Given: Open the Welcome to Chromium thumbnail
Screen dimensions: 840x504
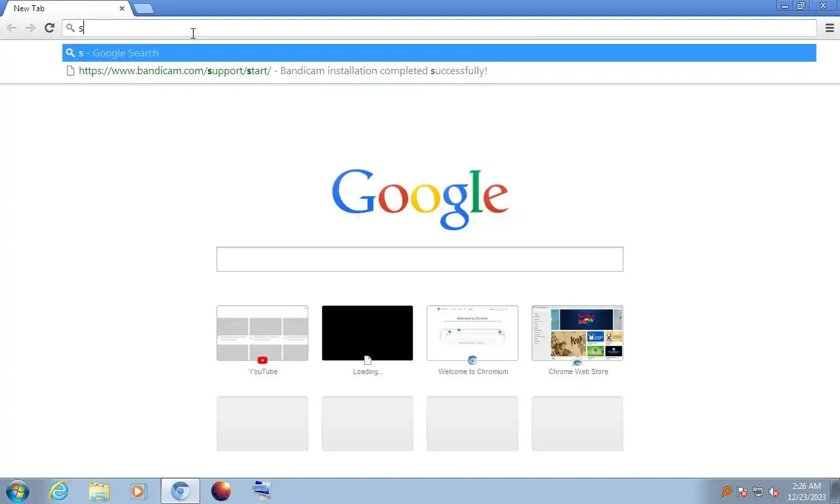Looking at the screenshot, I should (472, 333).
